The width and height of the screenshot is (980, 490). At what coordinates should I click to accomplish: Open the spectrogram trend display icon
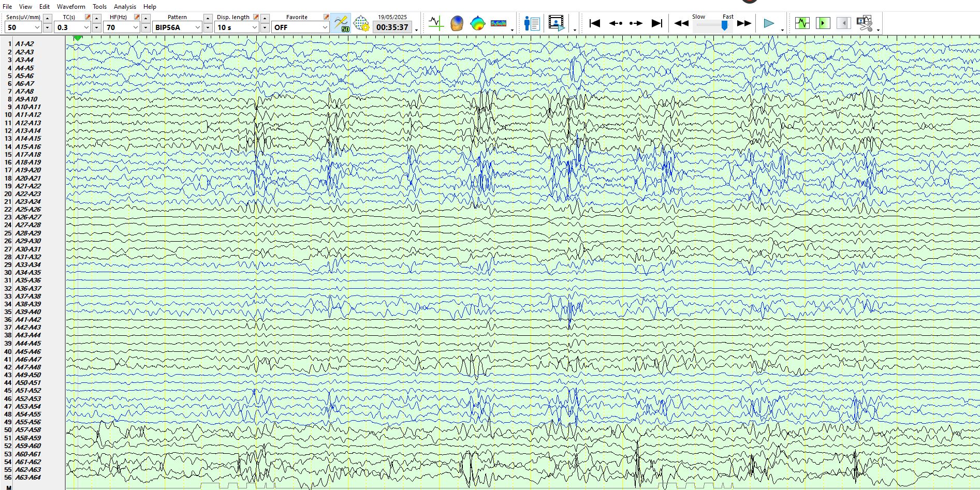click(498, 23)
